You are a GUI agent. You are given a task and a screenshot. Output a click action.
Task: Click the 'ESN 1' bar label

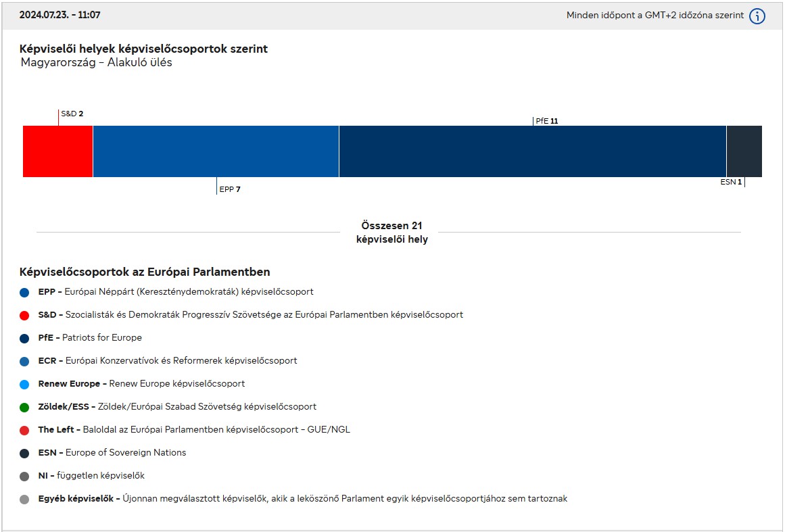pos(731,182)
